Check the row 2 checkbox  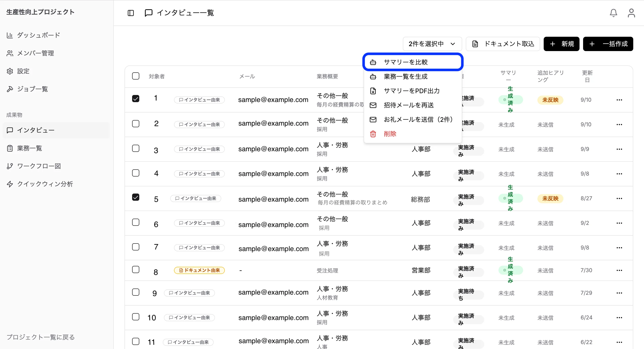[135, 124]
